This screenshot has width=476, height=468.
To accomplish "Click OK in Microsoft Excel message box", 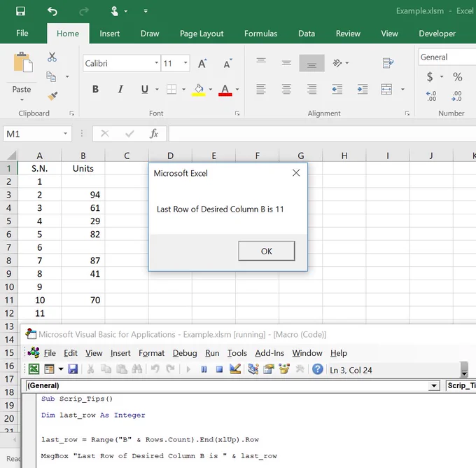I will click(x=267, y=251).
